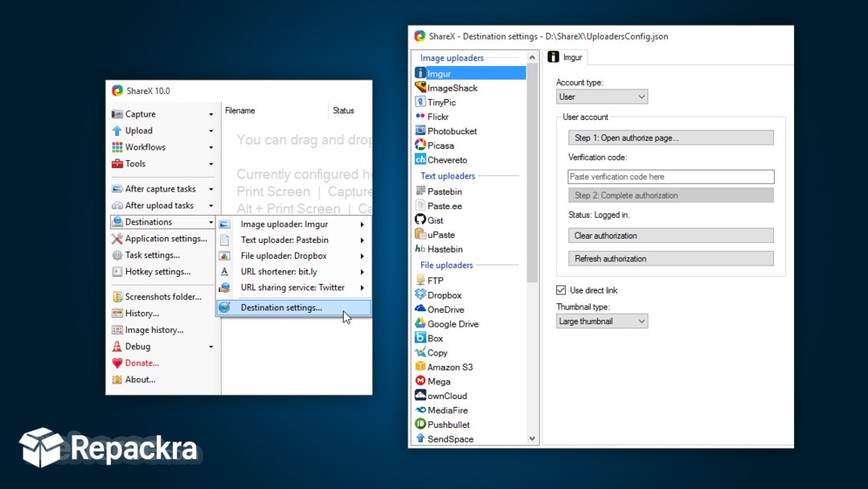Select the uPaste uploader icon
The image size is (868, 489).
(420, 234)
